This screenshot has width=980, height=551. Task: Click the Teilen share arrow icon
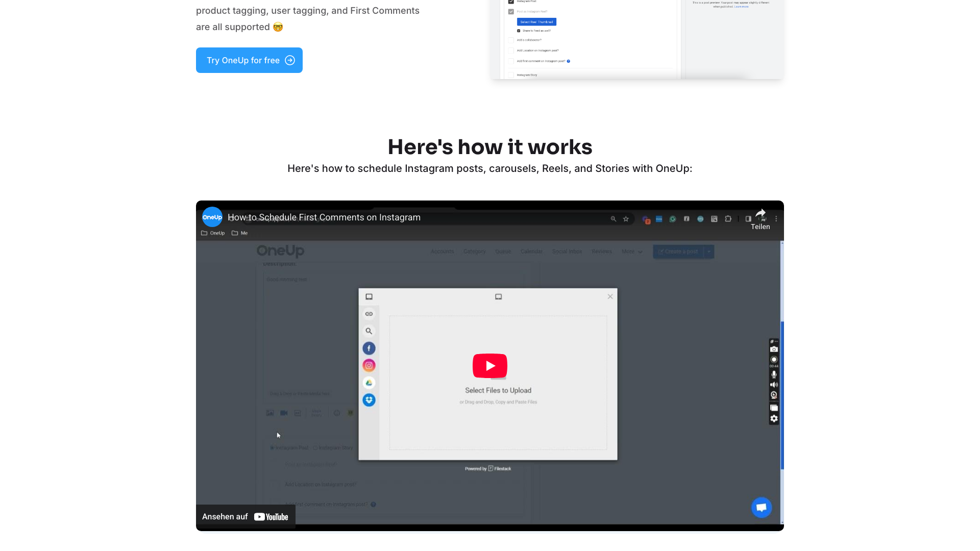760,214
